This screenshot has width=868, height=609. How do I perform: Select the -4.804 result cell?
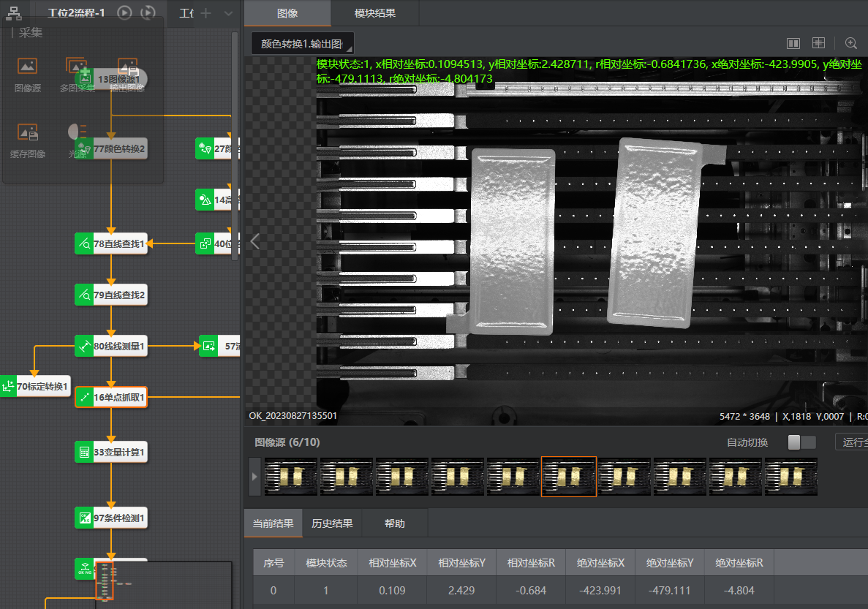[739, 590]
